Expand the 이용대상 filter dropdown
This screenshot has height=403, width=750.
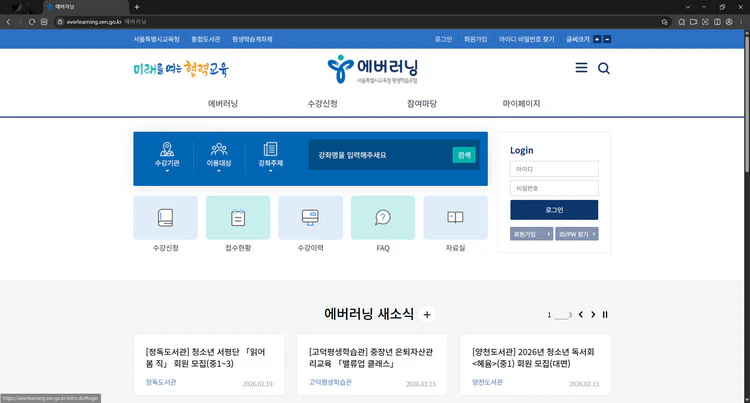(218, 157)
